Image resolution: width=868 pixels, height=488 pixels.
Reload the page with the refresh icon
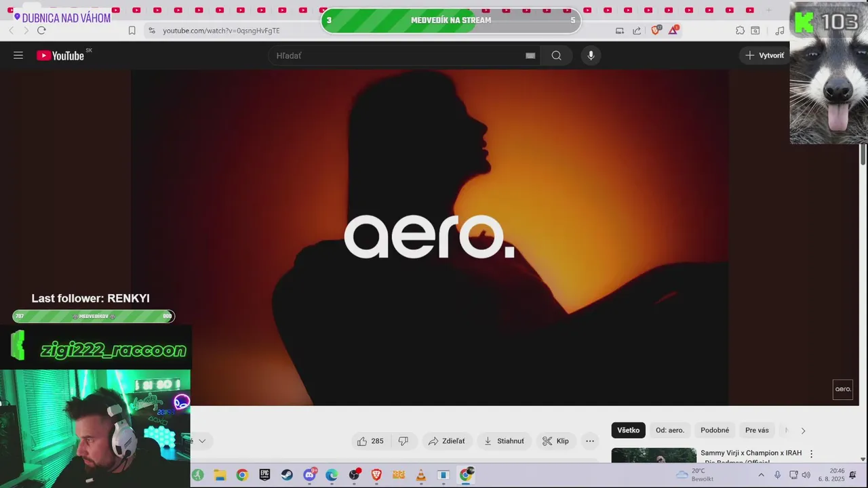[x=41, y=30]
